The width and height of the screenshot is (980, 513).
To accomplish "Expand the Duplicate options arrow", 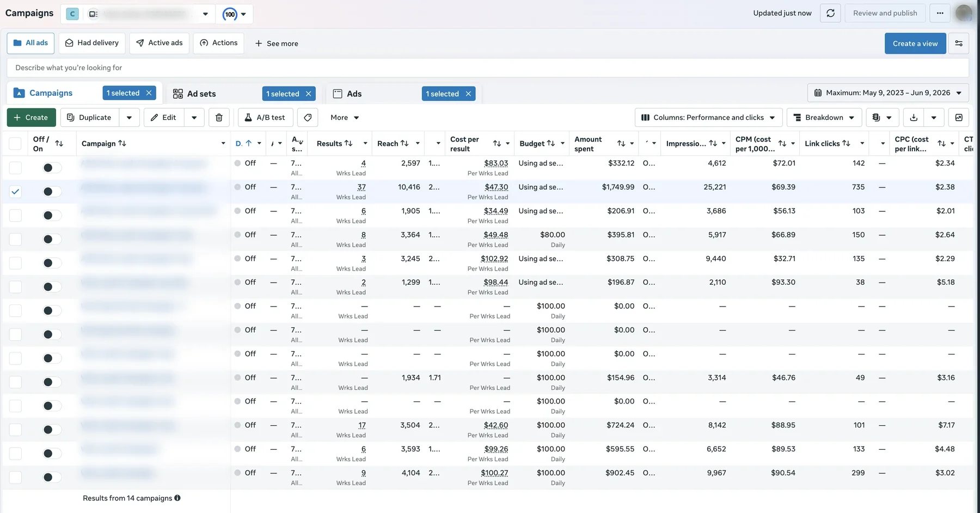I will [x=129, y=118].
